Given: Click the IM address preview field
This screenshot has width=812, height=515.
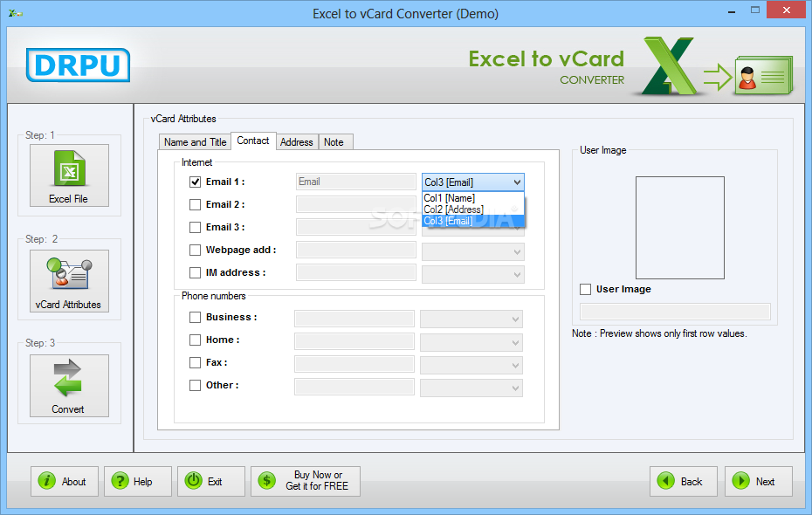Looking at the screenshot, I should pos(356,272).
